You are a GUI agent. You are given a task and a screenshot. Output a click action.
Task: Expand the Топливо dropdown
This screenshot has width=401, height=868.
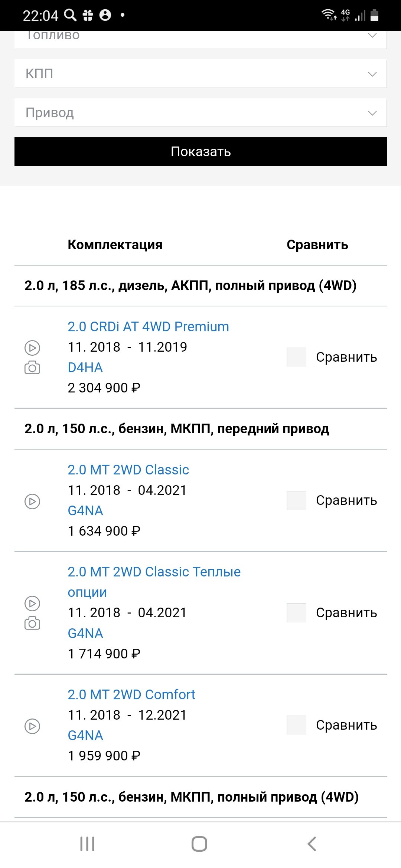click(200, 40)
